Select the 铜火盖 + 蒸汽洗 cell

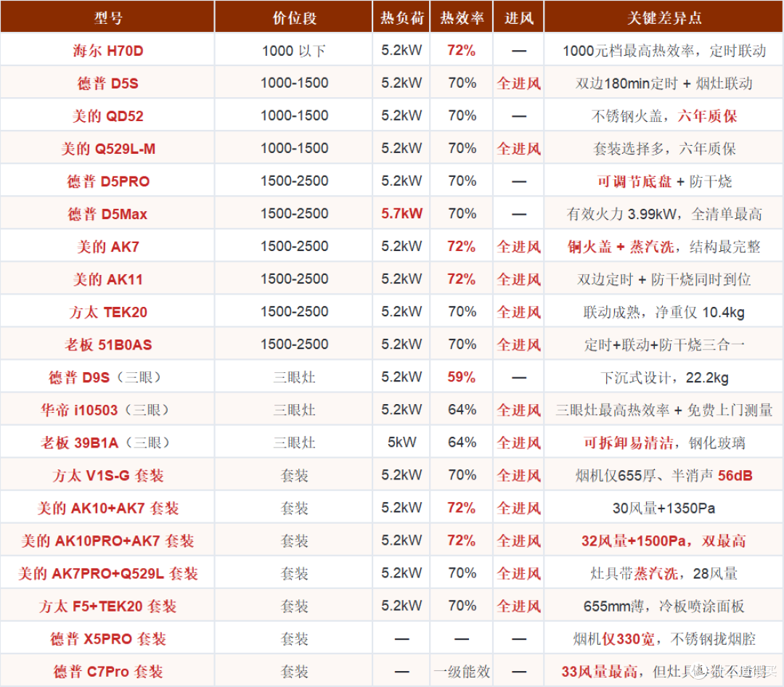[x=664, y=247]
